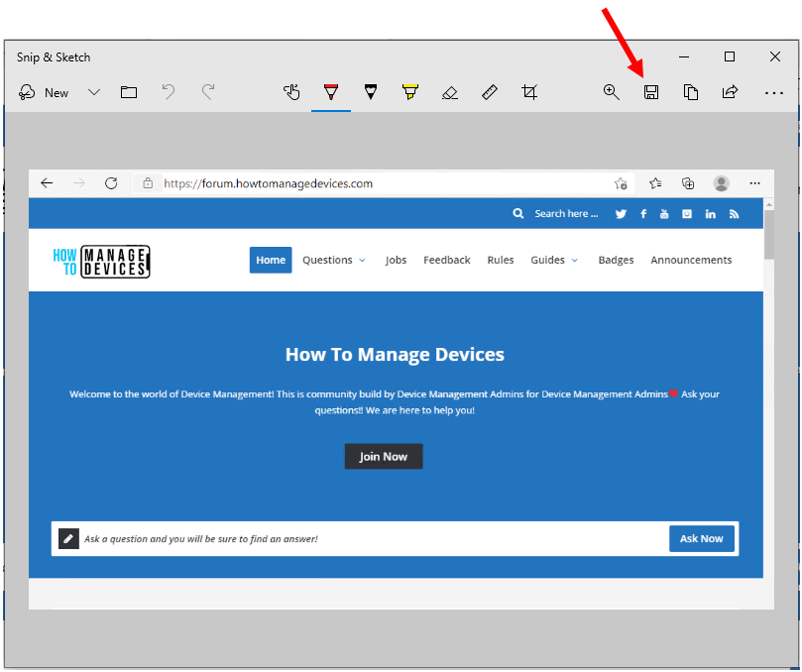Viewport: 802px width, 672px height.
Task: Activate the Image Crop tool
Action: 529,92
